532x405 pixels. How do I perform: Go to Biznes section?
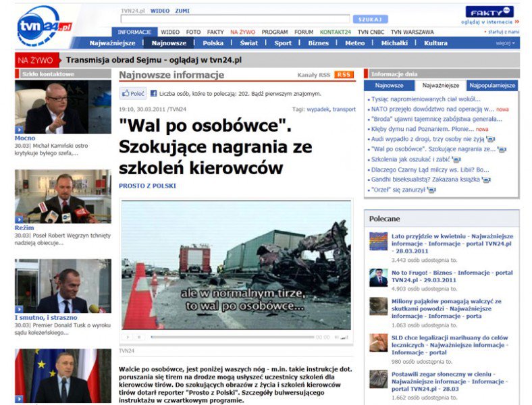(318, 43)
